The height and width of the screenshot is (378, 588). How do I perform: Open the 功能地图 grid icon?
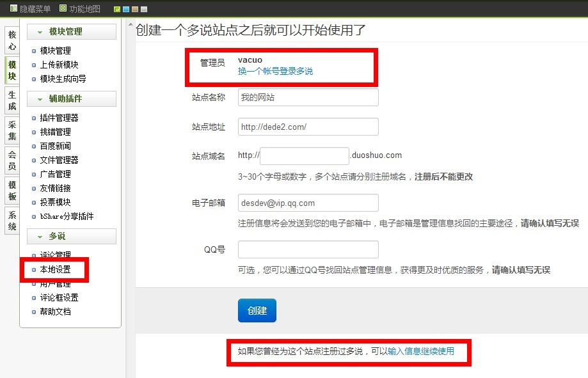(63, 8)
